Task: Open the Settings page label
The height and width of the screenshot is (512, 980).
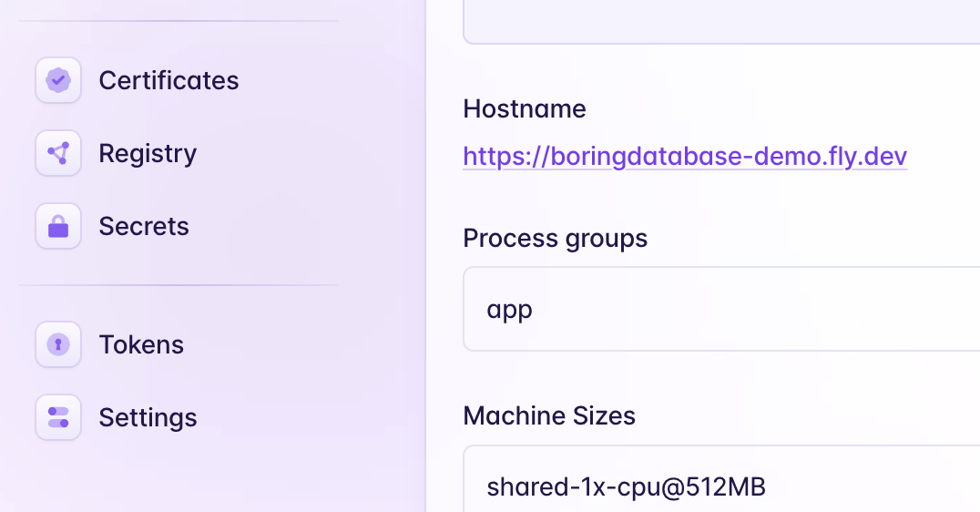Action: tap(148, 417)
